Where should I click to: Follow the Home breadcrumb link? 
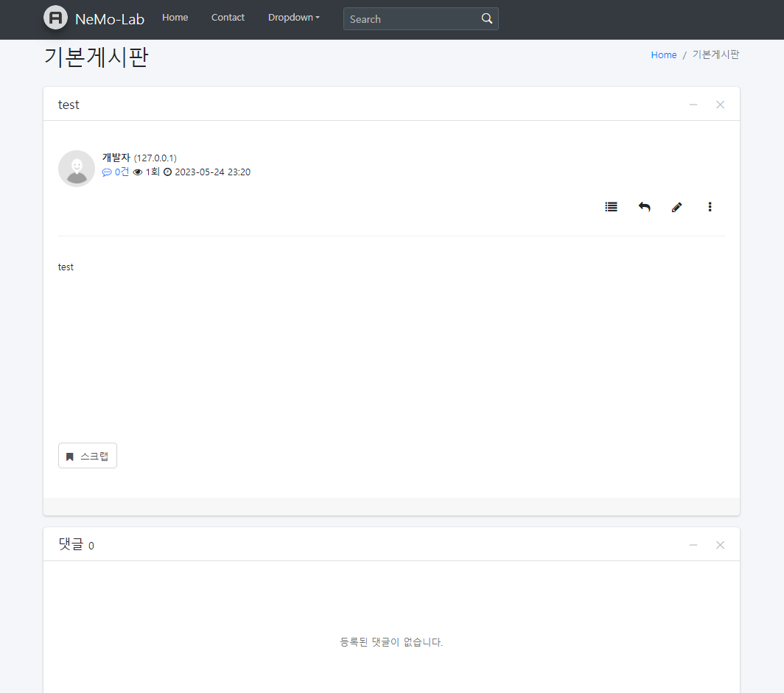pos(663,55)
